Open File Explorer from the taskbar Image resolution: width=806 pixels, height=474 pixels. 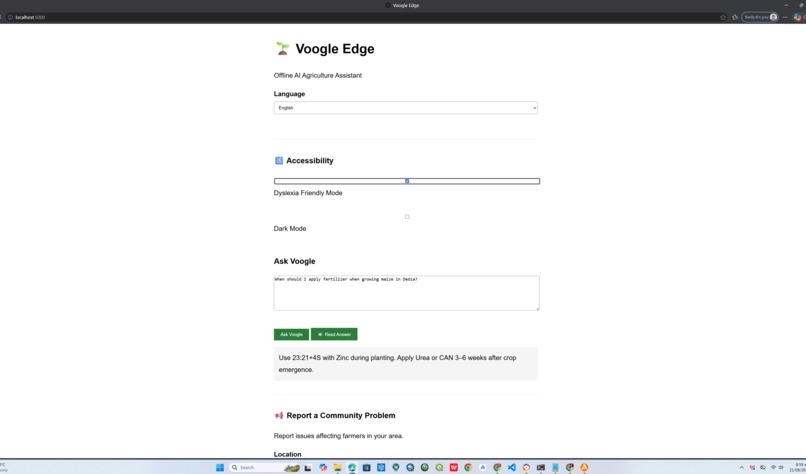338,467
